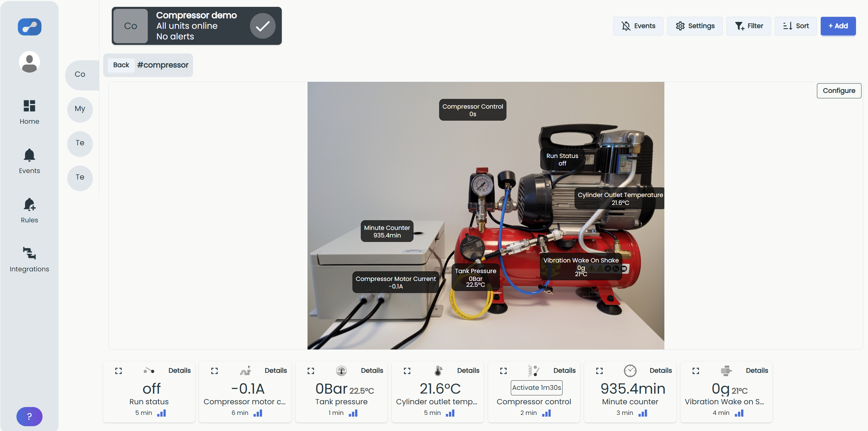Image resolution: width=868 pixels, height=431 pixels.
Task: Open chart icon on Compressor control card
Action: (x=546, y=413)
